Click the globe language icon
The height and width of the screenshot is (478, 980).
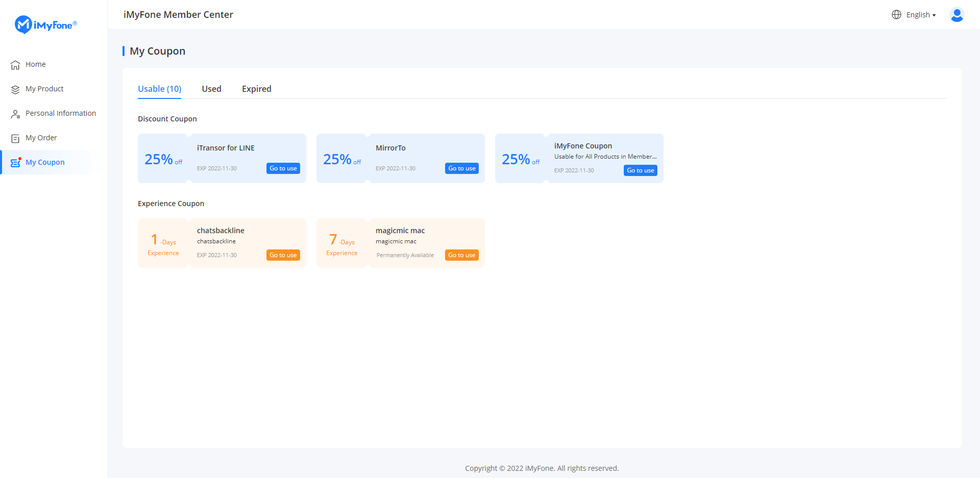pos(896,15)
